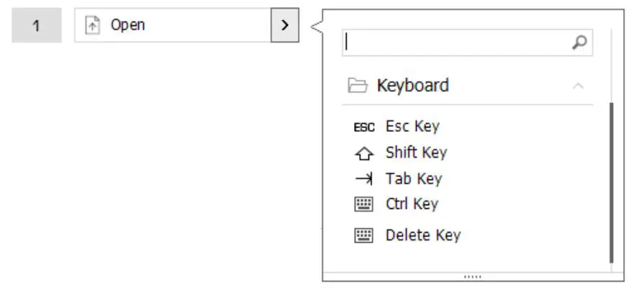Expand the Open action arrow button

pyautogui.click(x=285, y=25)
